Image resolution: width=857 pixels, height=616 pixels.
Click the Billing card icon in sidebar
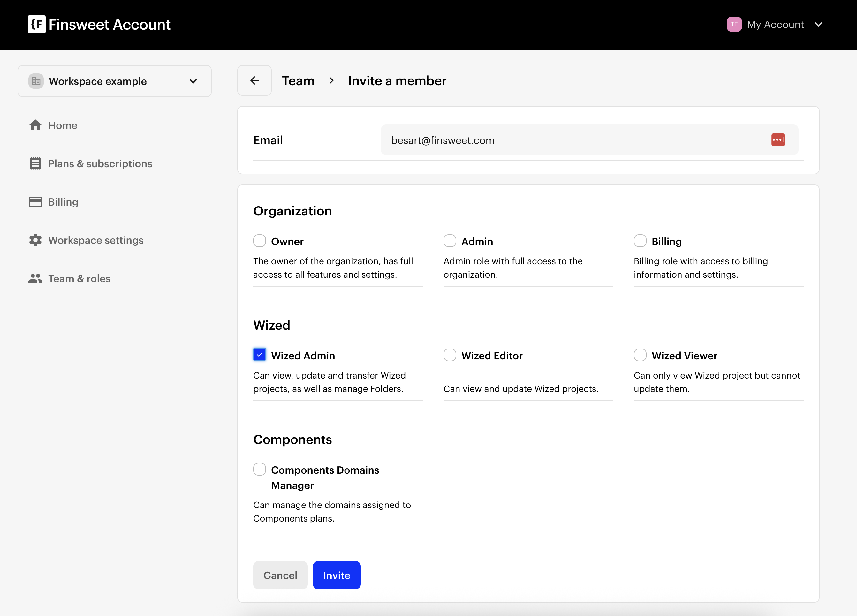click(35, 202)
